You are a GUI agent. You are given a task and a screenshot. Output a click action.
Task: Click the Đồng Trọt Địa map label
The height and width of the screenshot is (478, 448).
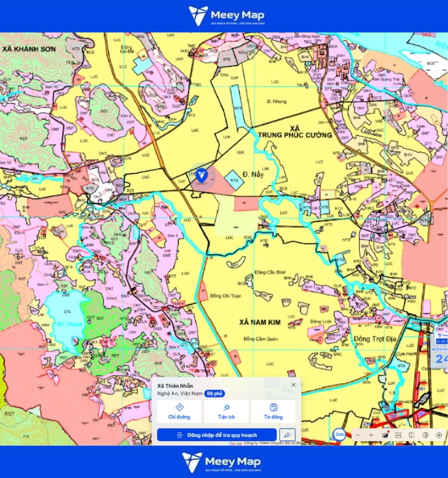[375, 339]
